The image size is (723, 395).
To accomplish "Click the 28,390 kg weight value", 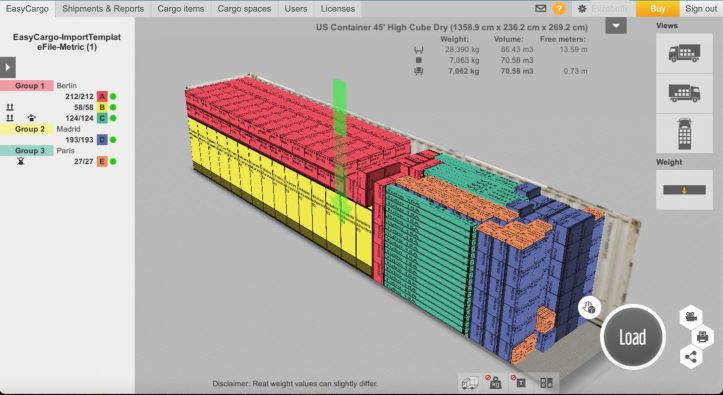I will point(462,49).
